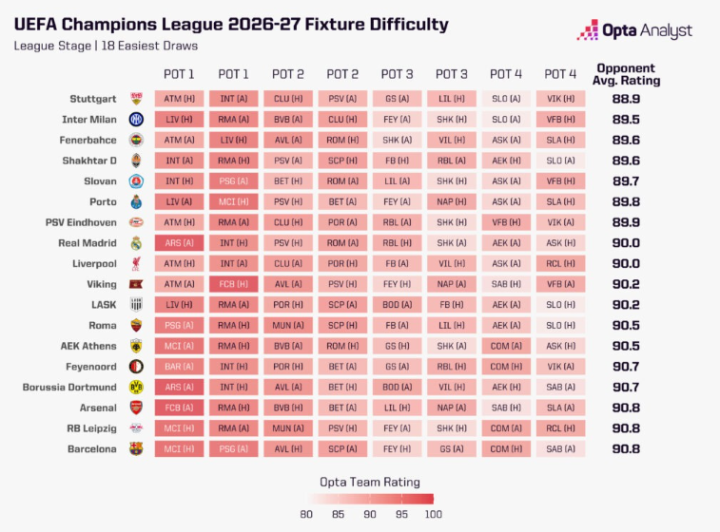The width and height of the screenshot is (720, 532).
Task: Select the Barcelona crest icon
Action: [136, 449]
